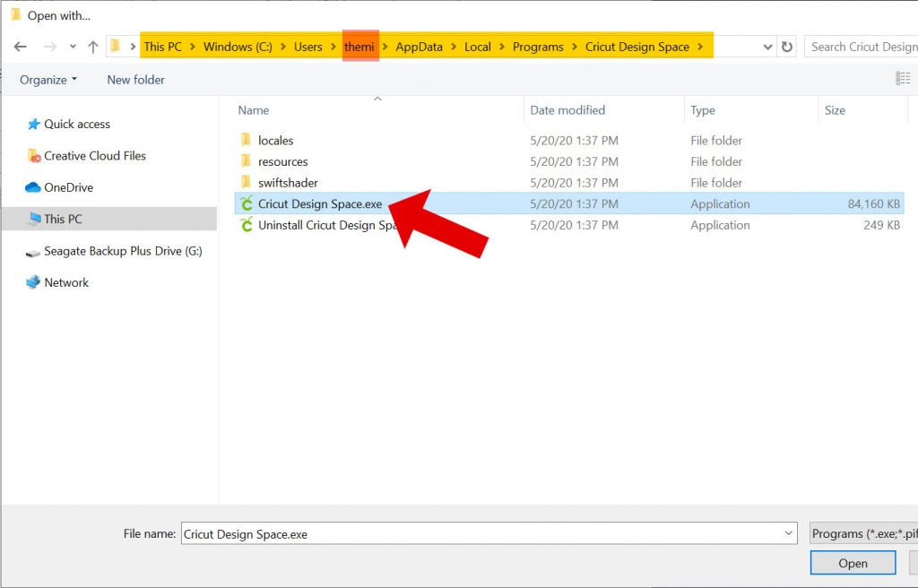This screenshot has width=918, height=588.
Task: Click 'Cricut Design Space' breadcrumb
Action: (637, 47)
